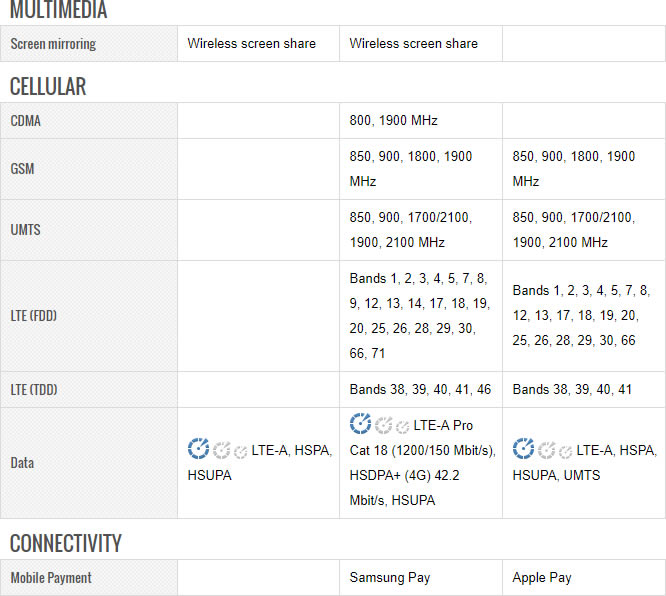Select the CELLULAR section heading
Screen dimensions: 666x596
click(48, 86)
